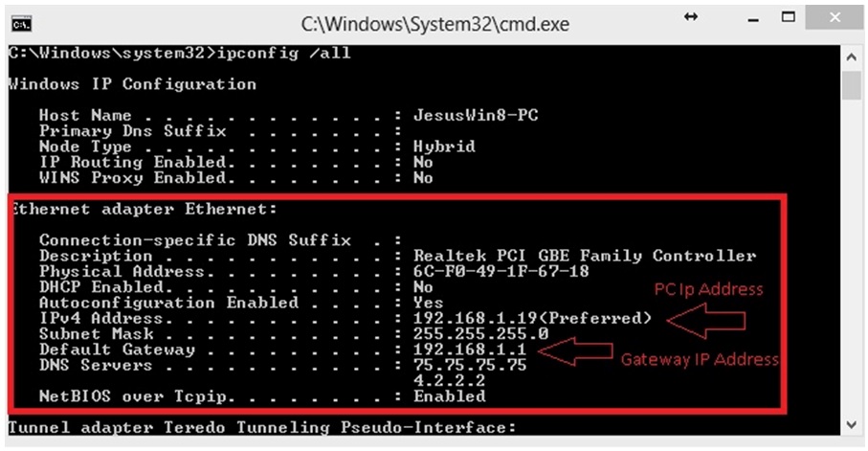Screen dimensions: 868x451
Task: Click the Physical Address 6C-F0-49-1F-67-18
Action: point(501,272)
